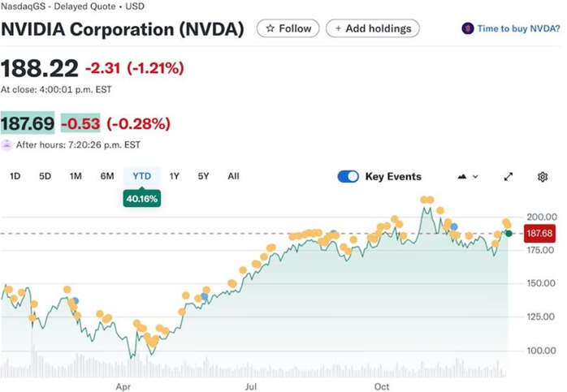The height and width of the screenshot is (392, 567).
Task: Click the blue key event dot near October
Action: 454,226
